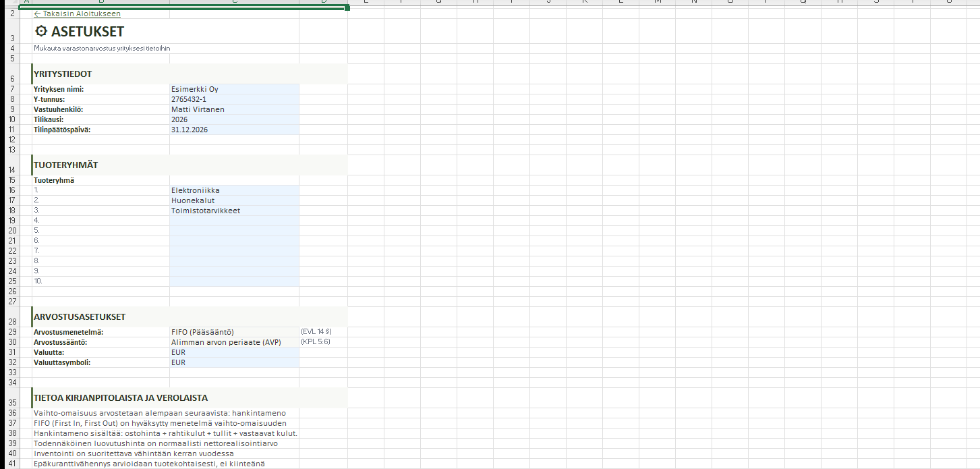The image size is (980, 469).
Task: Open the Valuutta cell showing EUR
Action: (233, 352)
